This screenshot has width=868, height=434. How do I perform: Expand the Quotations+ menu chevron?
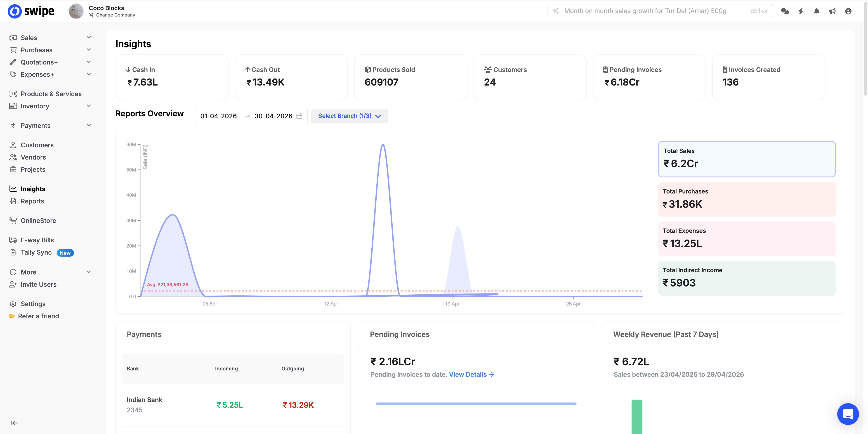coord(89,62)
